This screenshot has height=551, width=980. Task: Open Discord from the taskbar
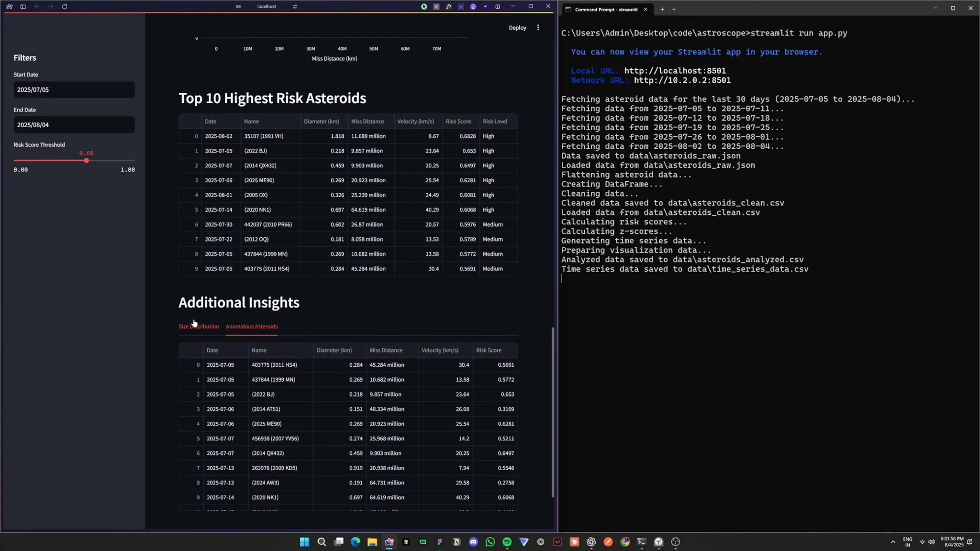click(x=473, y=542)
